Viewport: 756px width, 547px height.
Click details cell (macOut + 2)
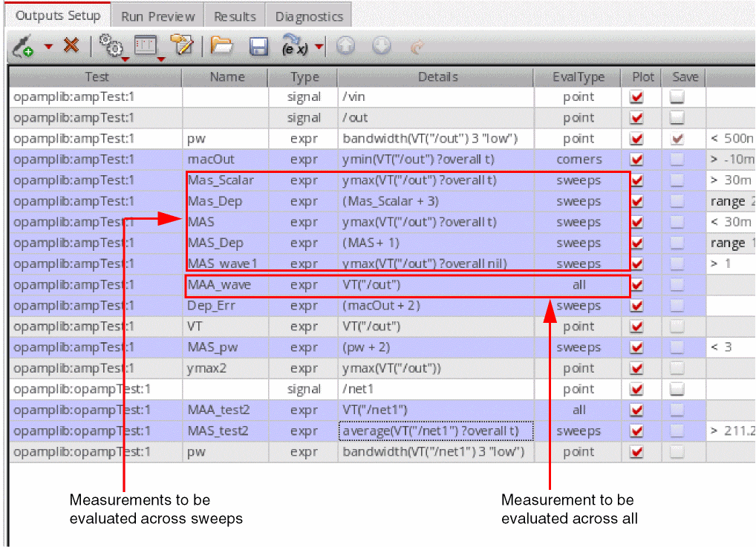coord(437,306)
